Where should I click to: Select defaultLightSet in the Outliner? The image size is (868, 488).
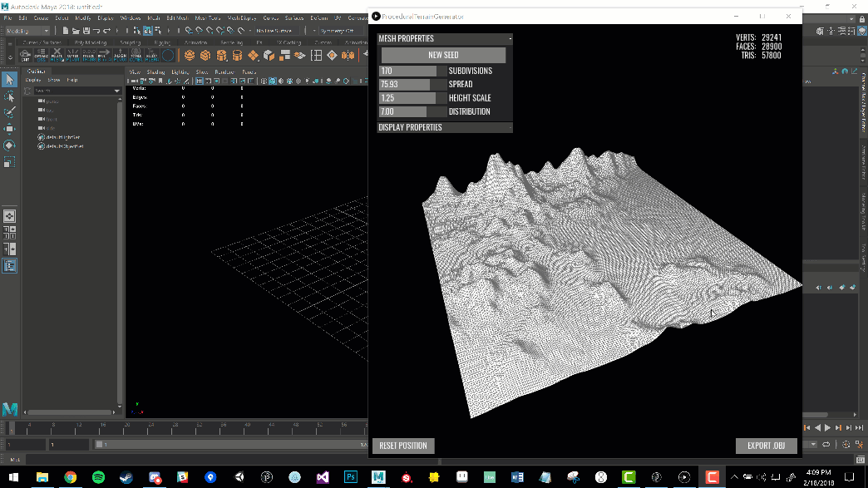62,137
